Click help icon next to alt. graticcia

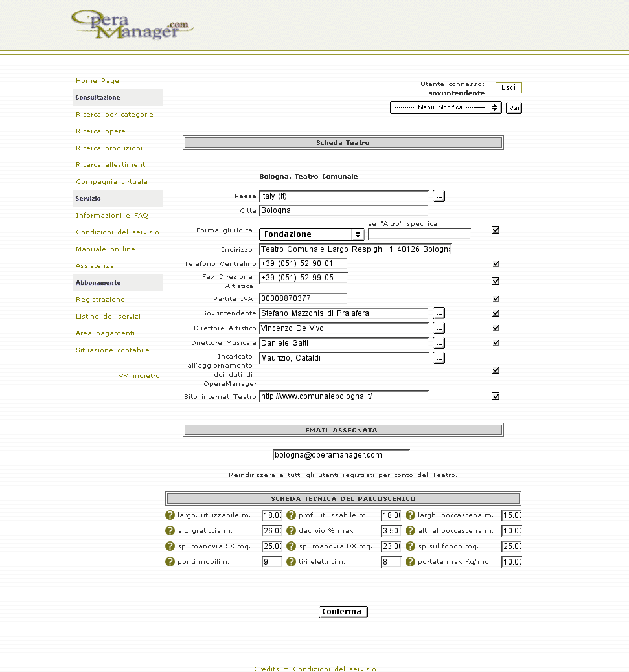point(170,531)
